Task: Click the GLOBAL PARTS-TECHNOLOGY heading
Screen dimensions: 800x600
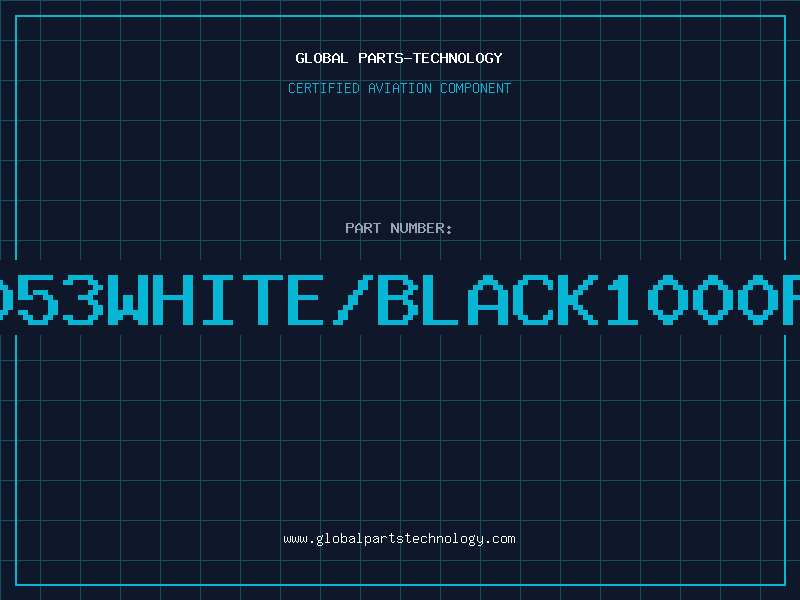Action: pyautogui.click(x=399, y=58)
